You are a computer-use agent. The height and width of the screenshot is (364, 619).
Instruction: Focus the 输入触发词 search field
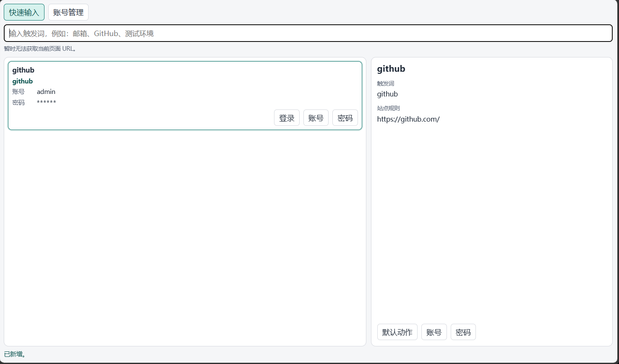308,33
